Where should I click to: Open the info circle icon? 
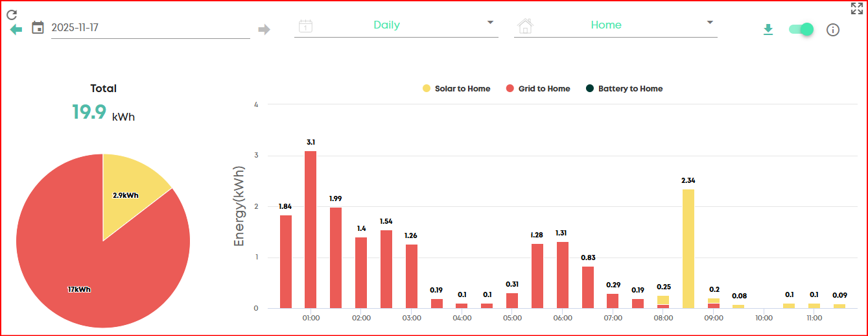tap(833, 30)
